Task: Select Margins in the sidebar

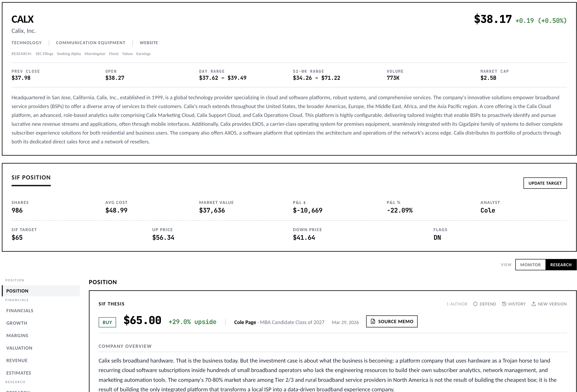Action: (x=41, y=335)
